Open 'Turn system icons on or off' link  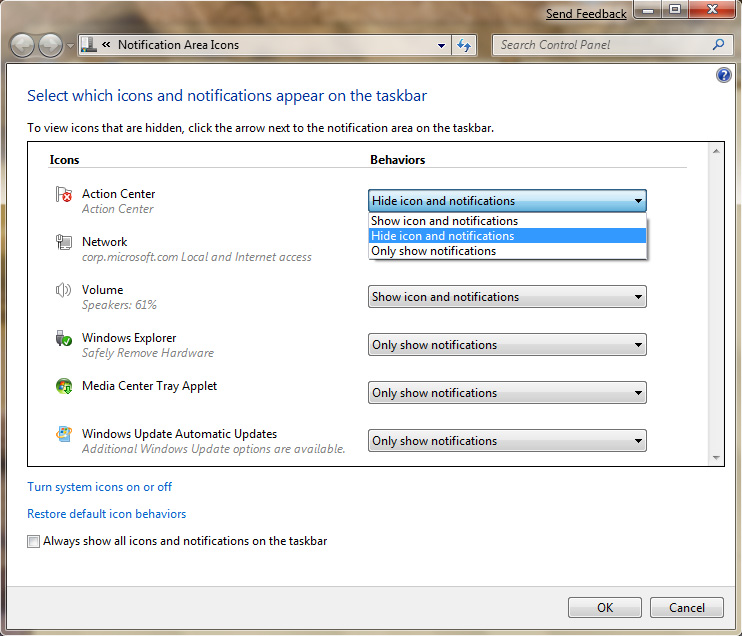point(99,487)
